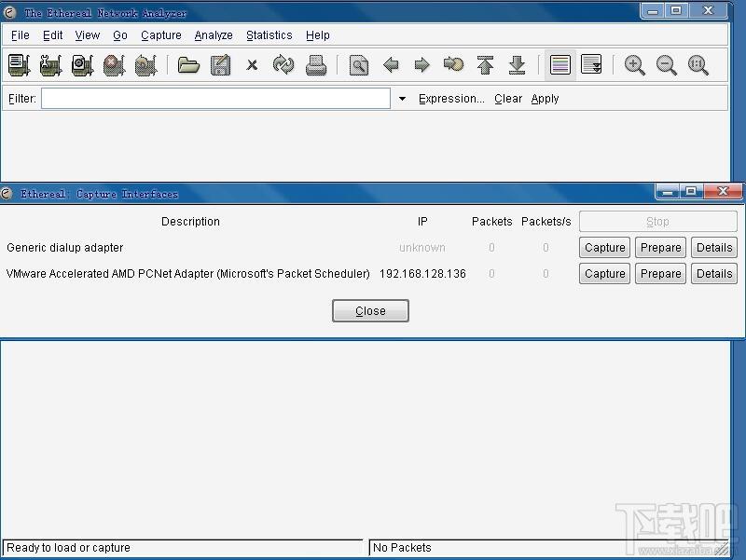Click Close in Capture Interfaces dialog

click(370, 311)
